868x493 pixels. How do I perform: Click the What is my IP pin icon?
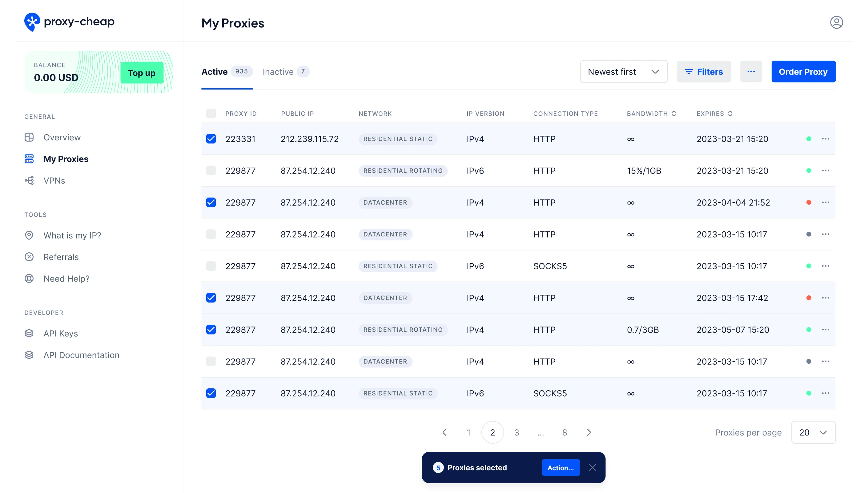click(x=29, y=235)
